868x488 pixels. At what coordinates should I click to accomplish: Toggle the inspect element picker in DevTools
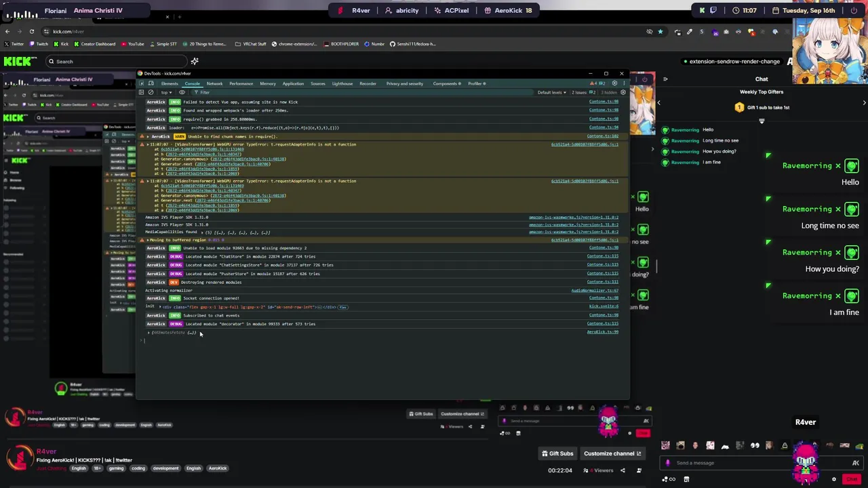coord(142,83)
